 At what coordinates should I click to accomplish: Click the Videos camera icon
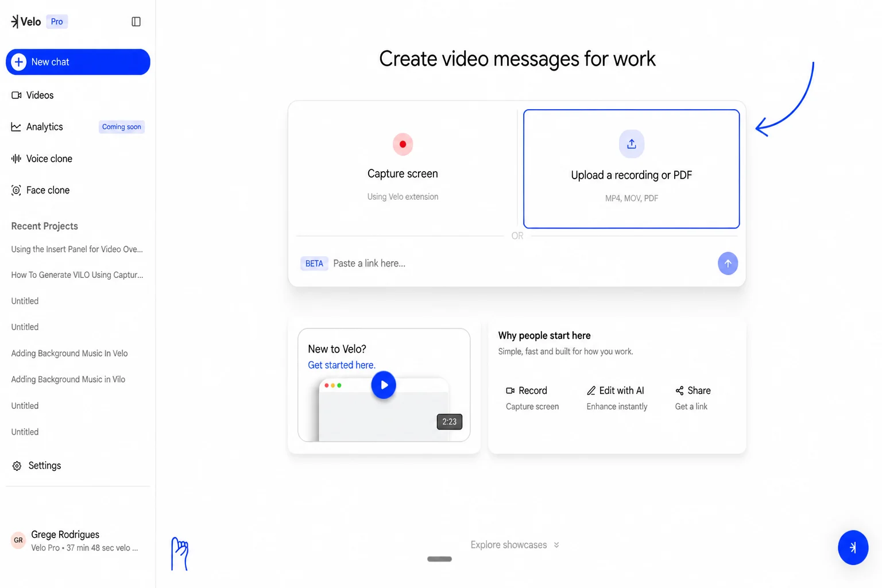[17, 95]
